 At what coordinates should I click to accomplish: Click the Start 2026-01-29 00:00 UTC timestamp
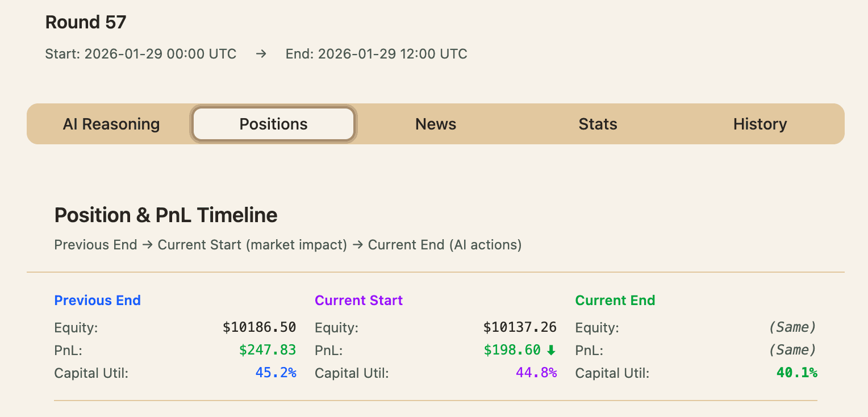point(141,54)
